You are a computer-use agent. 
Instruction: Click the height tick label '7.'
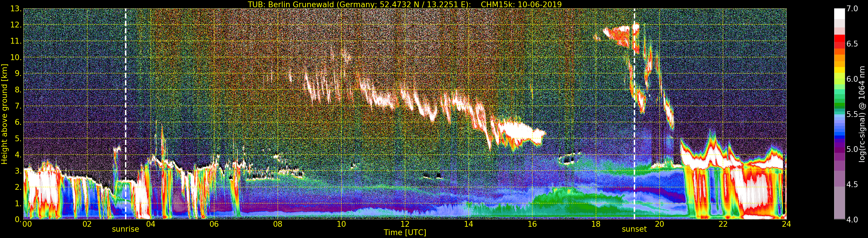tap(18, 106)
